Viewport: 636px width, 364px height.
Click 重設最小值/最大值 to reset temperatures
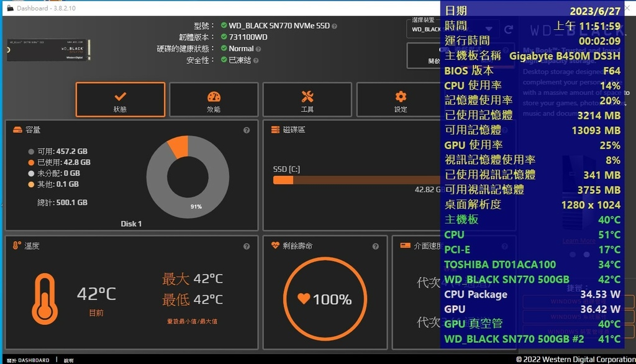click(193, 321)
